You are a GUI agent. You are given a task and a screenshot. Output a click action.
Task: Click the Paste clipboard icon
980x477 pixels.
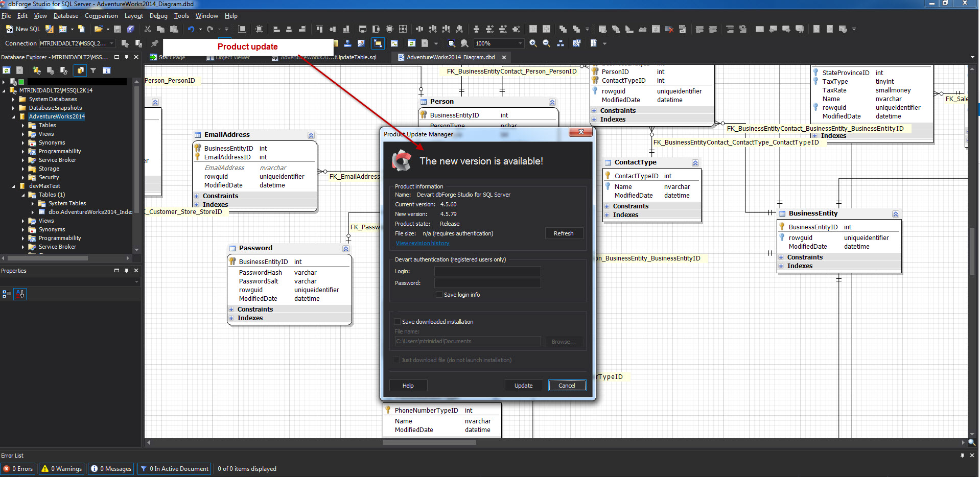(x=174, y=29)
